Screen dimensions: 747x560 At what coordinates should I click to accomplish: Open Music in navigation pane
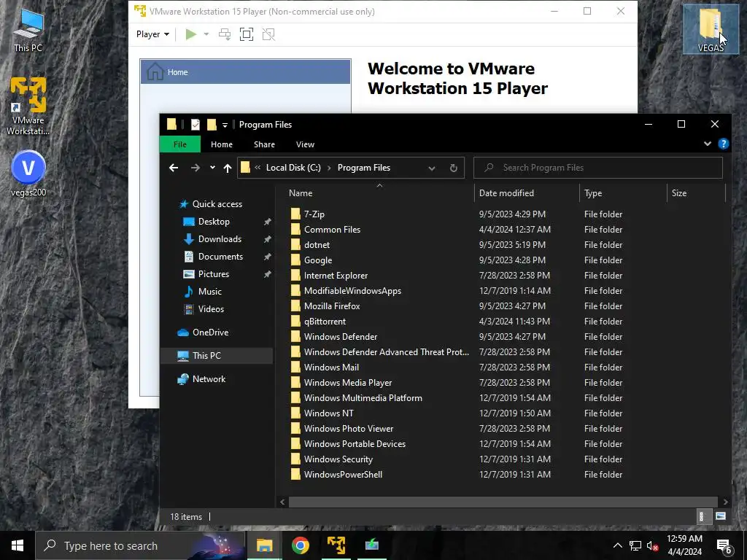pyautogui.click(x=209, y=292)
